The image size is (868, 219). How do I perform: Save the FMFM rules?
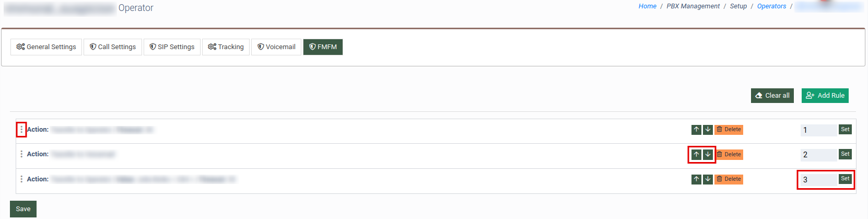pos(23,209)
